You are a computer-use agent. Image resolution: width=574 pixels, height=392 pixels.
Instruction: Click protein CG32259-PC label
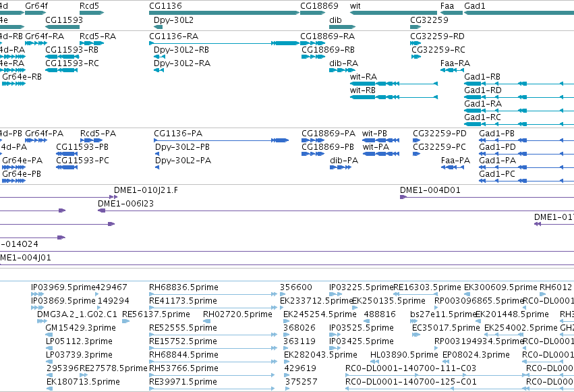pos(439,147)
